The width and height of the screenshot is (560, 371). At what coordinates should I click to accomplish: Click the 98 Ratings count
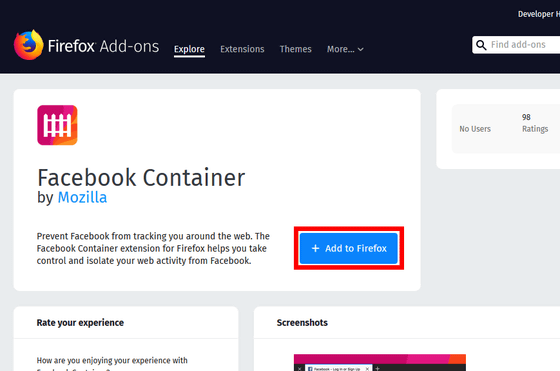coord(535,123)
